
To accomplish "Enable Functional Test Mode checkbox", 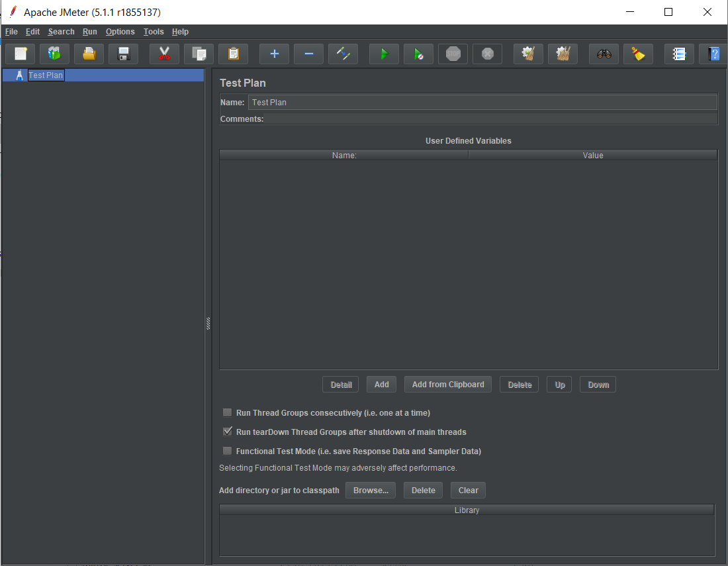I will click(228, 451).
